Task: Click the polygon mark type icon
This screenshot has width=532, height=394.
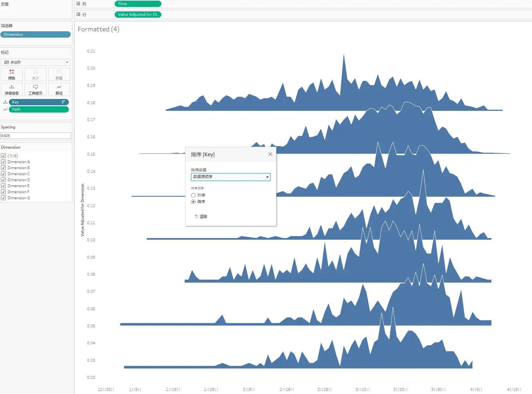Action: tap(7, 62)
